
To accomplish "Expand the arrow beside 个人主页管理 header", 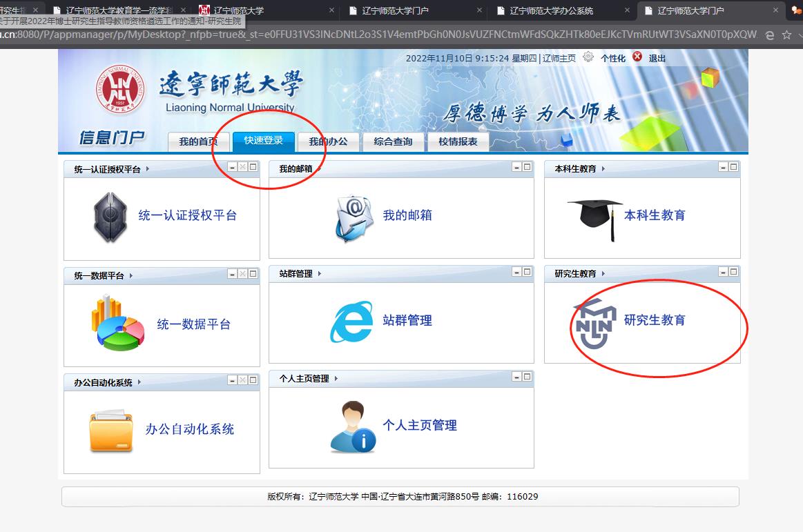I will 336,378.
